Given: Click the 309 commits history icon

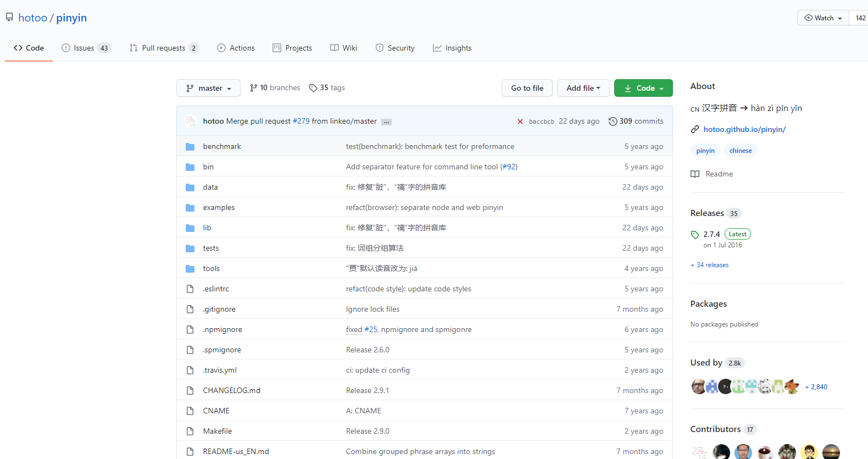Looking at the screenshot, I should click(613, 121).
